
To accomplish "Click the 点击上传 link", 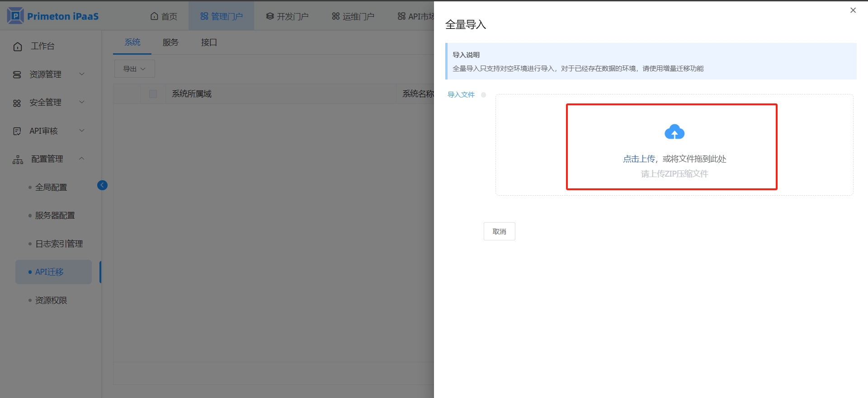I will (x=638, y=159).
